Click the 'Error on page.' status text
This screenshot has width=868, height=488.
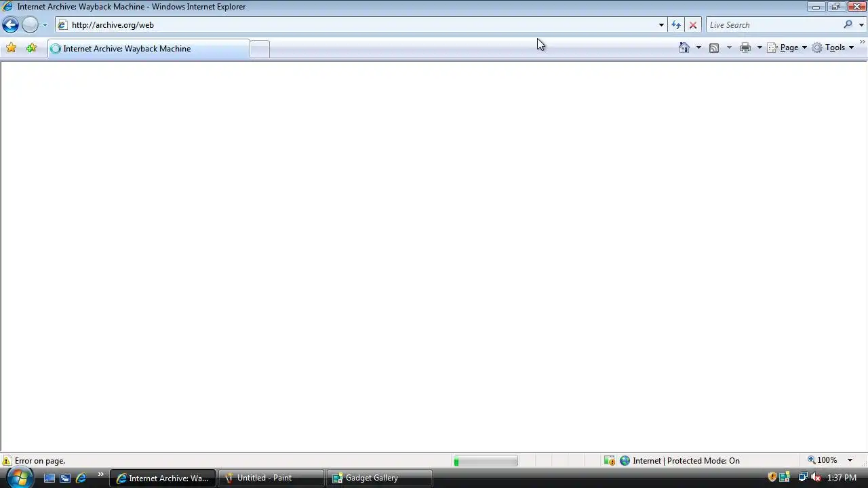pyautogui.click(x=40, y=461)
